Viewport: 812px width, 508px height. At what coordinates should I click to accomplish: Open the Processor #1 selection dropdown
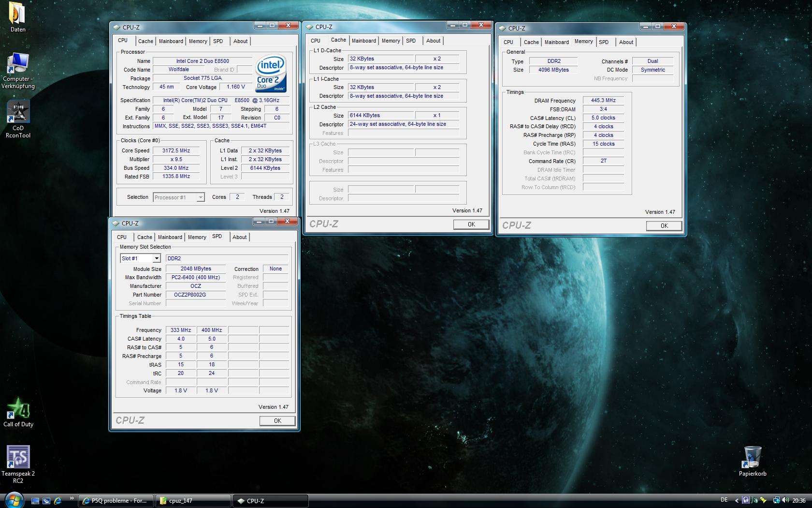201,197
